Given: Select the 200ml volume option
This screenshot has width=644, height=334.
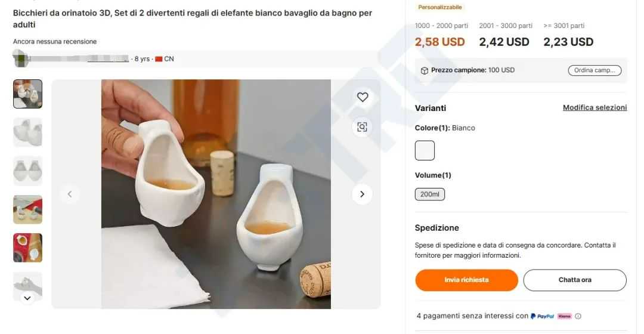Looking at the screenshot, I should pyautogui.click(x=429, y=194).
